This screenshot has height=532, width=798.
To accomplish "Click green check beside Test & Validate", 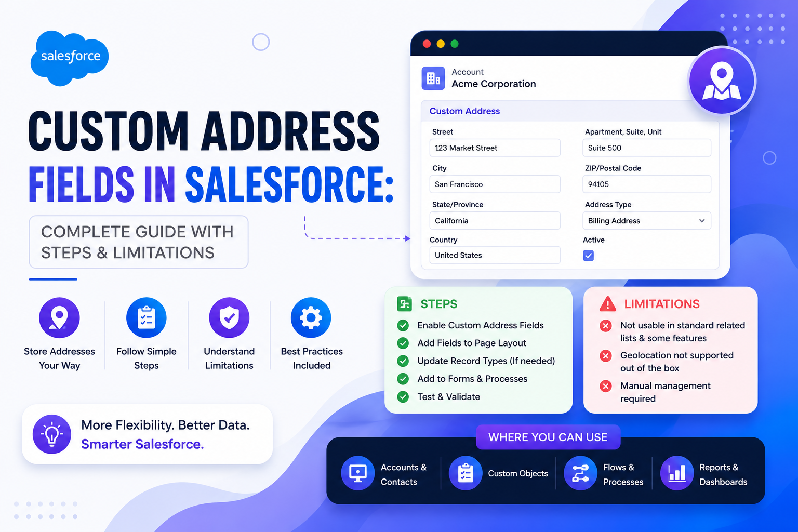I will [403, 397].
